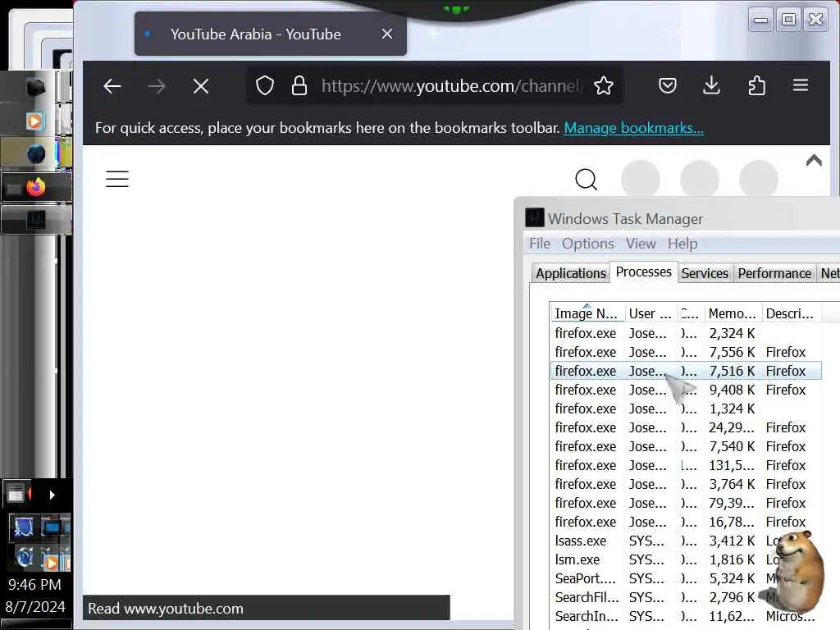Open Firefox extensions puzzle icon
This screenshot has width=840, height=630.
(x=756, y=85)
